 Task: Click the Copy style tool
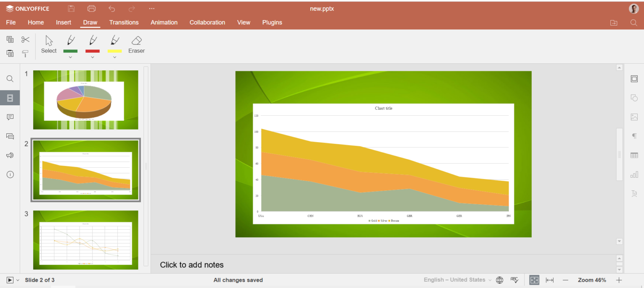coord(25,53)
